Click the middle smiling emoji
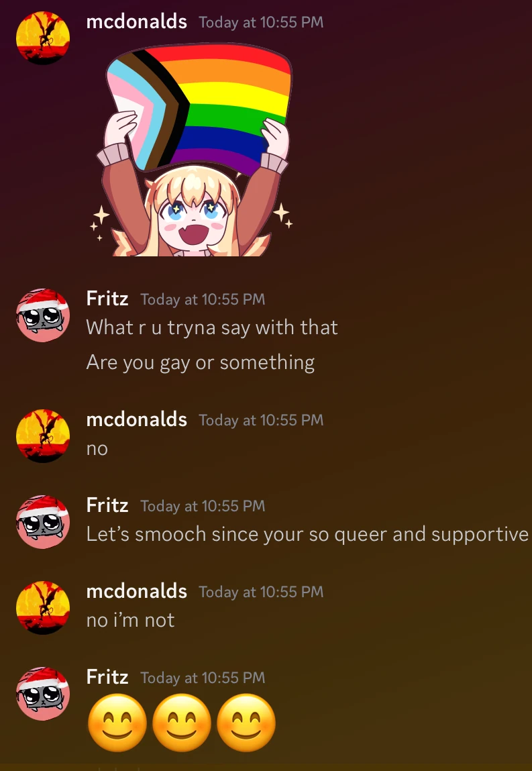Image resolution: width=532 pixels, height=771 pixels. coord(181,723)
